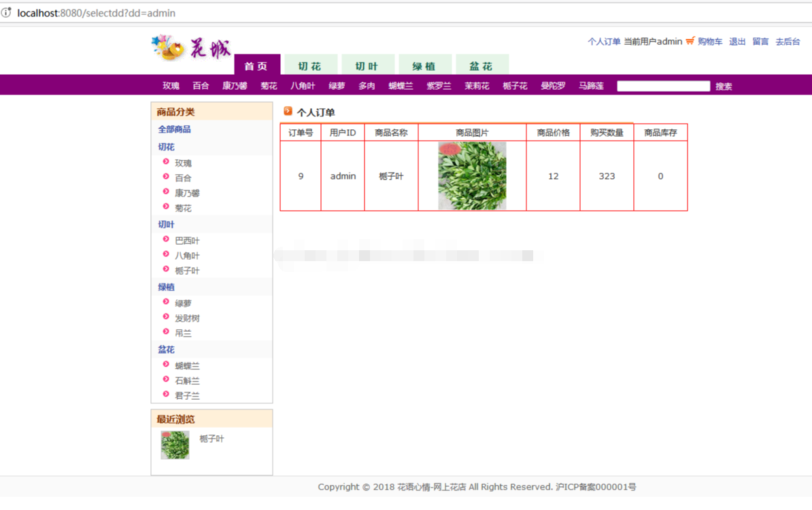The image size is (812, 510).
Task: Switch to the 切花 tab
Action: point(310,65)
